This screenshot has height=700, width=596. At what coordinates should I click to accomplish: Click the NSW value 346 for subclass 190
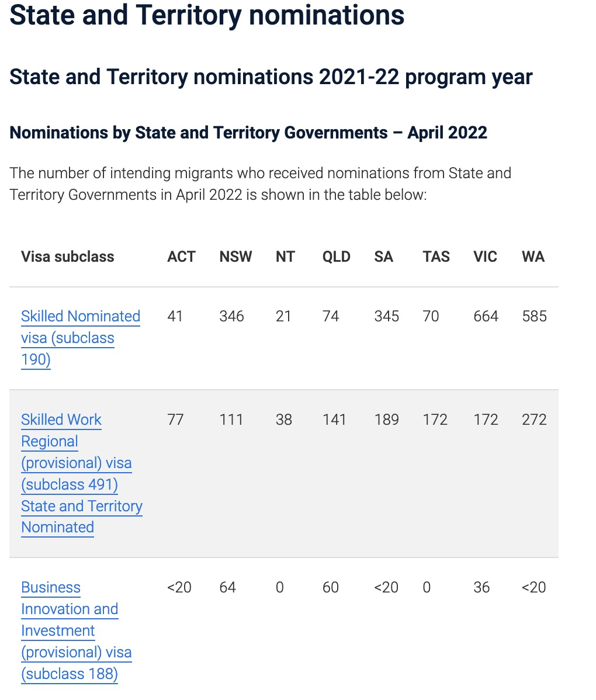click(231, 316)
